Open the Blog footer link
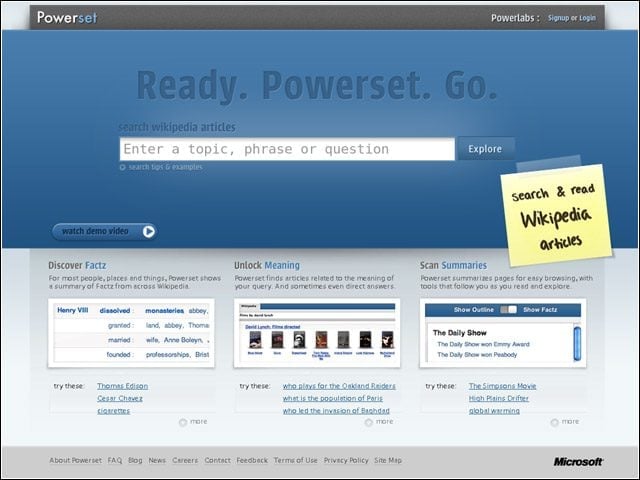The width and height of the screenshot is (640, 480). pos(135,460)
